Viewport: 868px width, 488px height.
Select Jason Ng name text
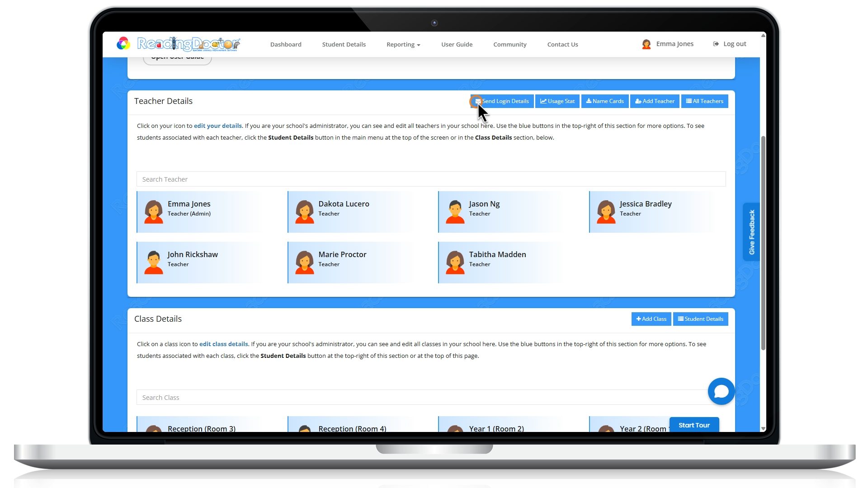click(x=484, y=204)
